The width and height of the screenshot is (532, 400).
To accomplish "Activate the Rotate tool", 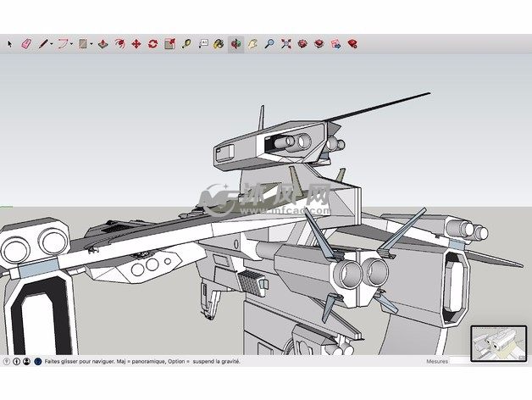I will (152, 43).
